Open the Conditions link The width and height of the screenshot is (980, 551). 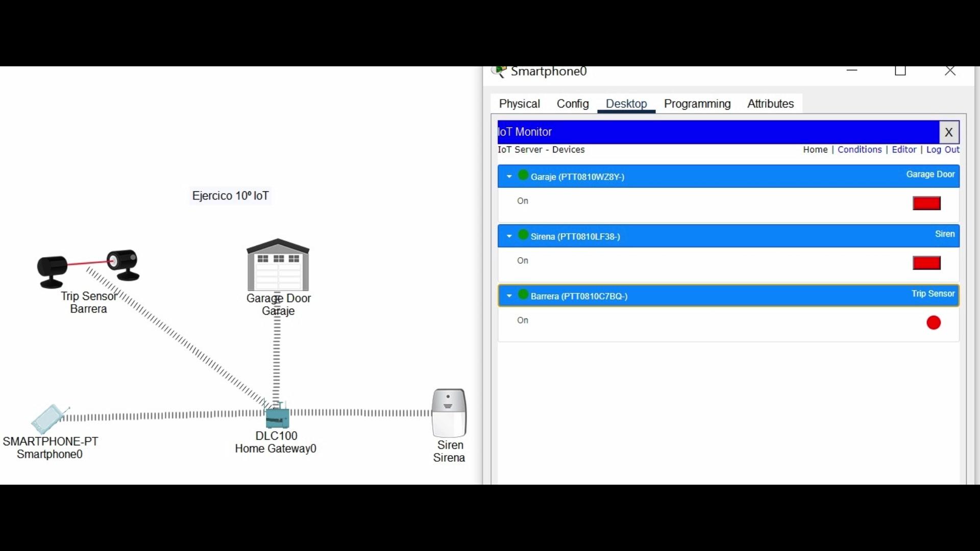click(860, 149)
